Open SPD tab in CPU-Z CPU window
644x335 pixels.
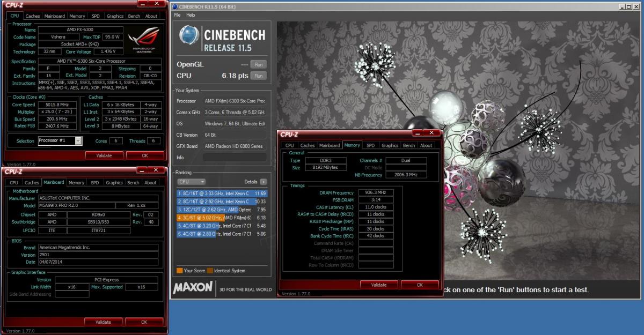96,16
